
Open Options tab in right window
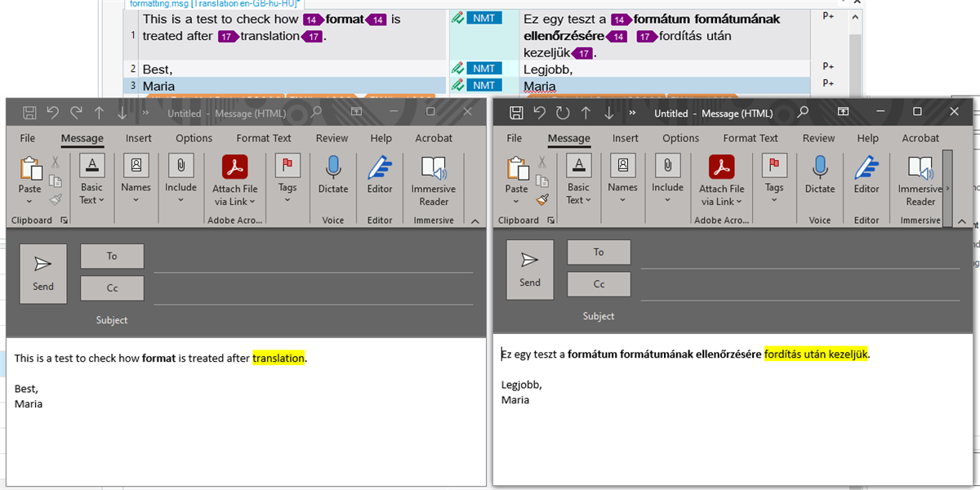point(681,138)
